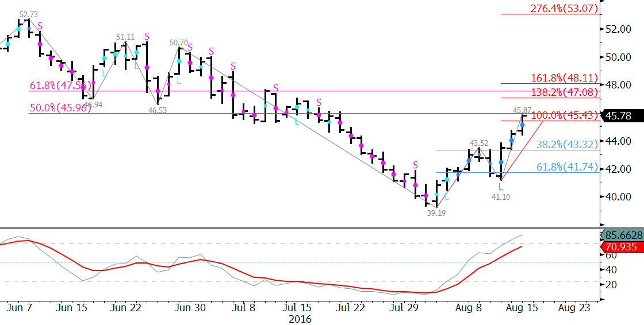This screenshot has height=325, width=644.
Task: Select the red 70.935 indicator value tag
Action: pos(622,247)
